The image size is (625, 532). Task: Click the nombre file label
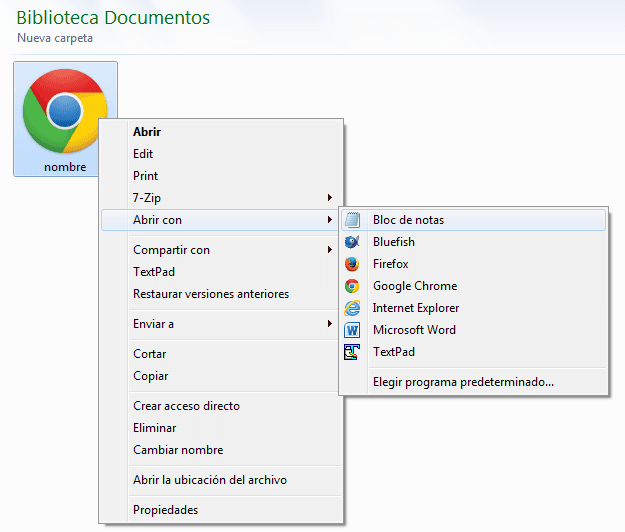point(65,167)
